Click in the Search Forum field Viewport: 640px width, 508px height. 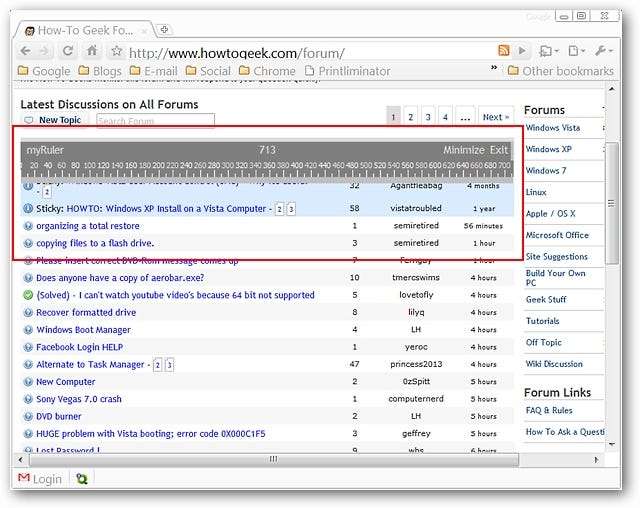[155, 121]
